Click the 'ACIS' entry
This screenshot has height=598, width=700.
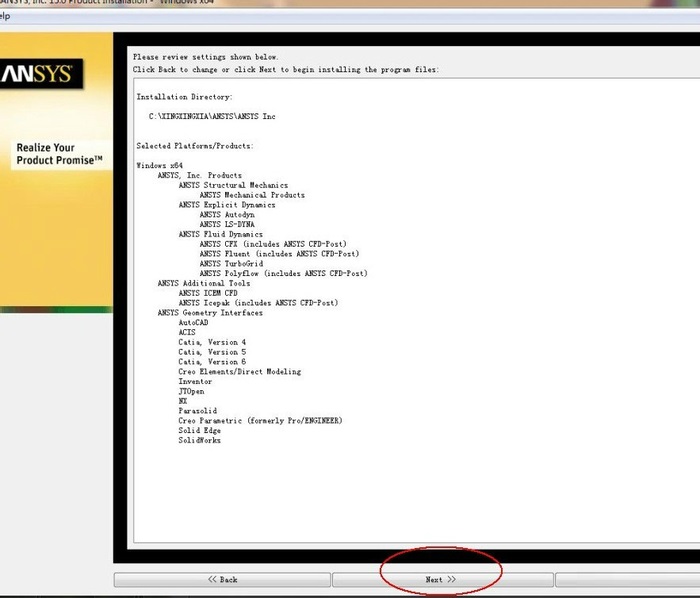(187, 332)
